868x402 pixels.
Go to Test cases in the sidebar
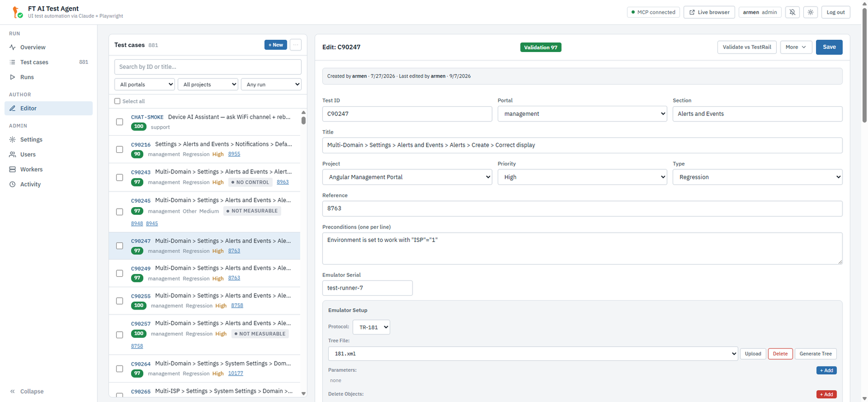tap(48, 62)
